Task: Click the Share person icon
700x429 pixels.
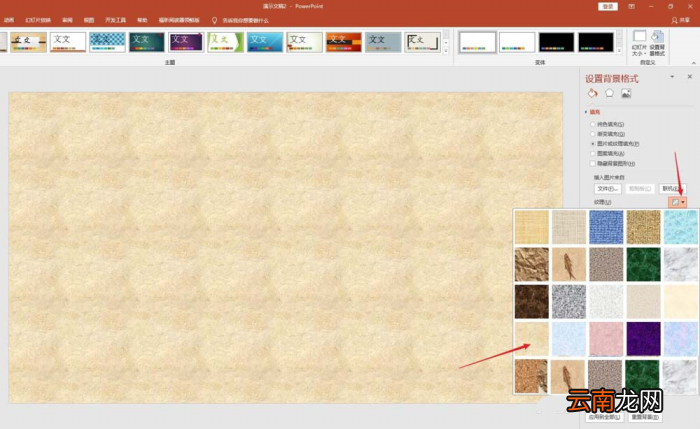Action: [674, 21]
